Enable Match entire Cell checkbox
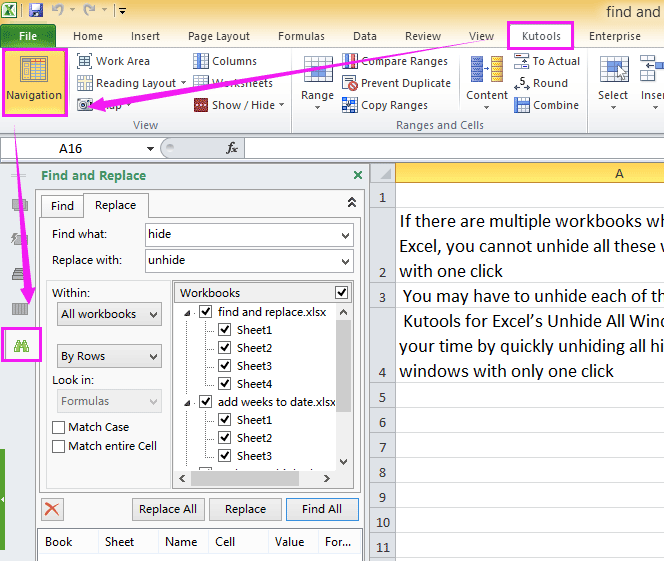Viewport: 664px width, 561px height. [58, 446]
